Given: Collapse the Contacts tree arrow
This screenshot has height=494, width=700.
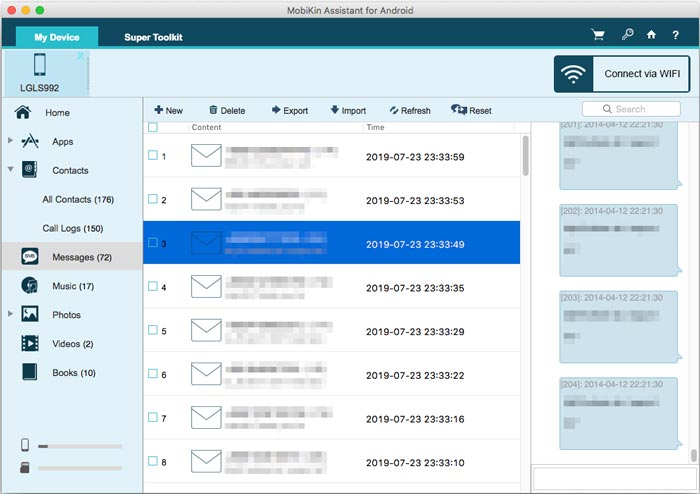Looking at the screenshot, I should tap(10, 169).
